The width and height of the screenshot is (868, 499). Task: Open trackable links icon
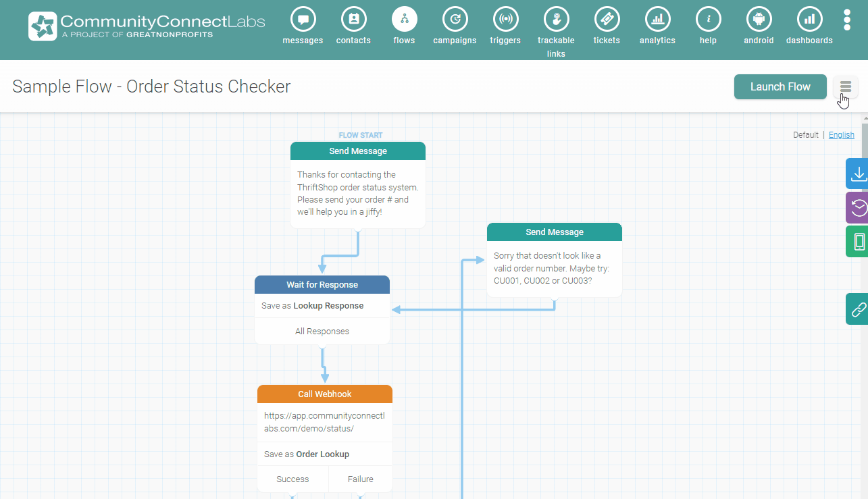[x=556, y=19]
